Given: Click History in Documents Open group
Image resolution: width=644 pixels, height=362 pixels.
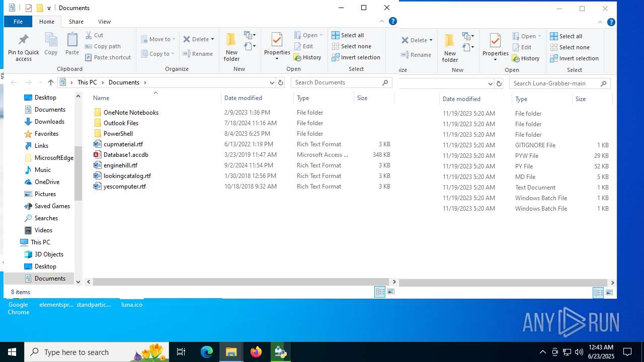Looking at the screenshot, I should [307, 57].
